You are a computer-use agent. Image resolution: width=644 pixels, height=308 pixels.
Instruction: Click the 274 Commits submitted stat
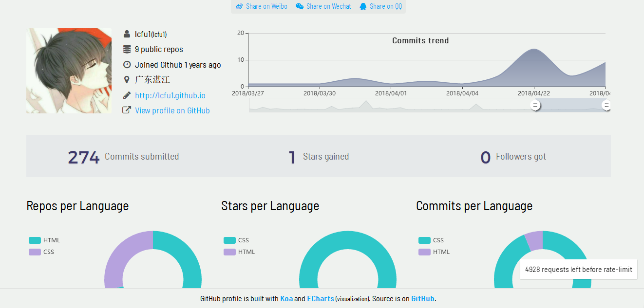click(x=123, y=157)
